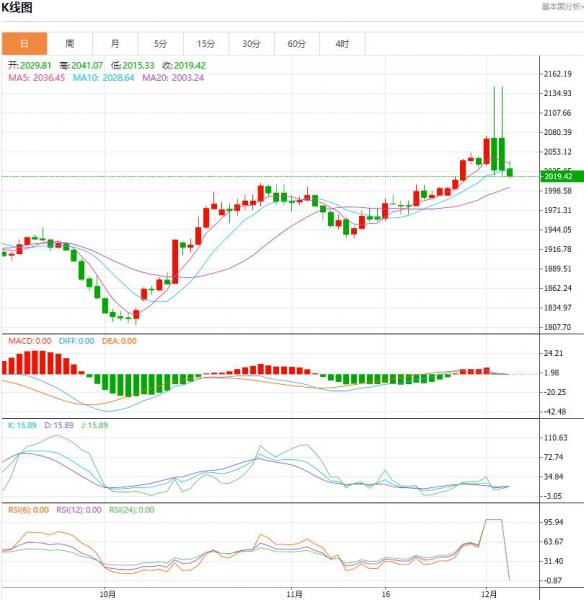Click the DIFF indicator label
The height and width of the screenshot is (600, 584).
(77, 341)
